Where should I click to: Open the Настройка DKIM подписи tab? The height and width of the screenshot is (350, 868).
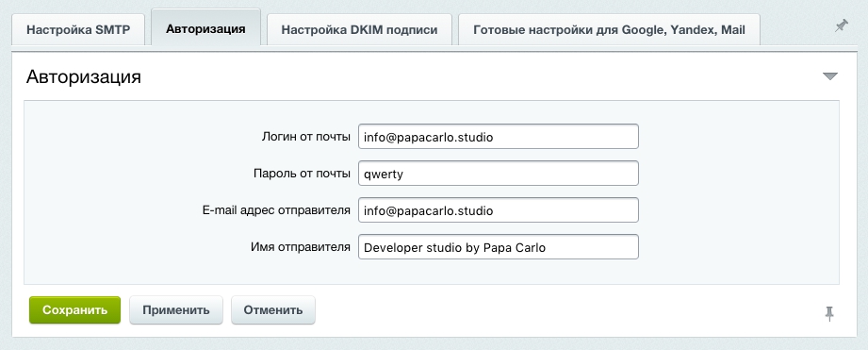[359, 30]
